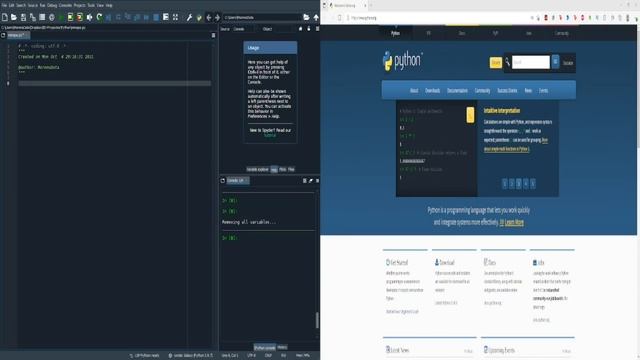The image size is (640, 360).
Task: Click browser address bar
Action: click(437, 18)
